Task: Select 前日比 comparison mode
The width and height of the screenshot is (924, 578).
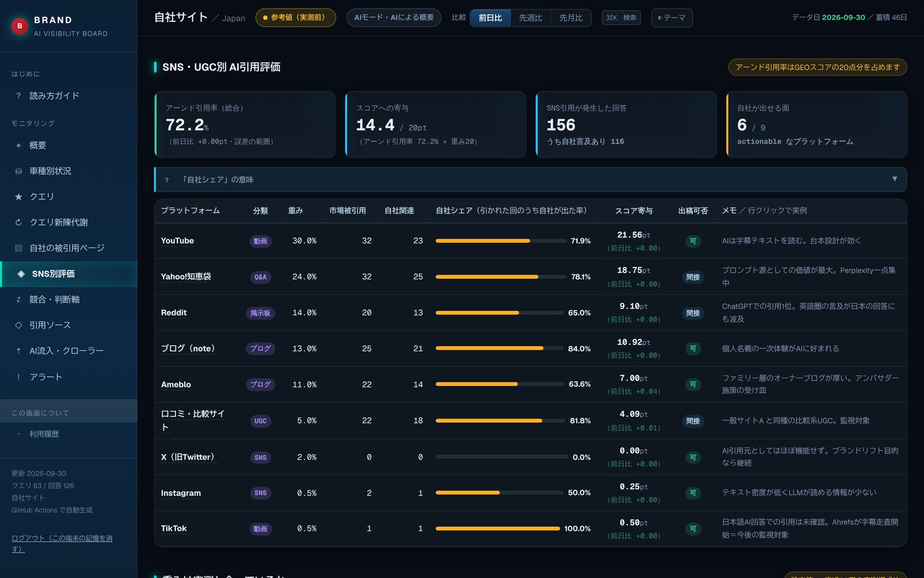Action: [490, 18]
